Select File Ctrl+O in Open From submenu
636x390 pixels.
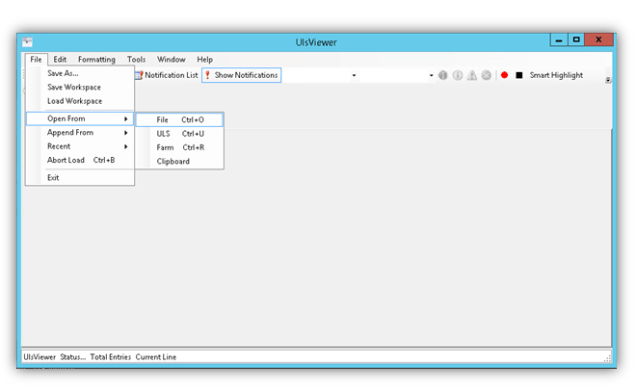pos(179,120)
